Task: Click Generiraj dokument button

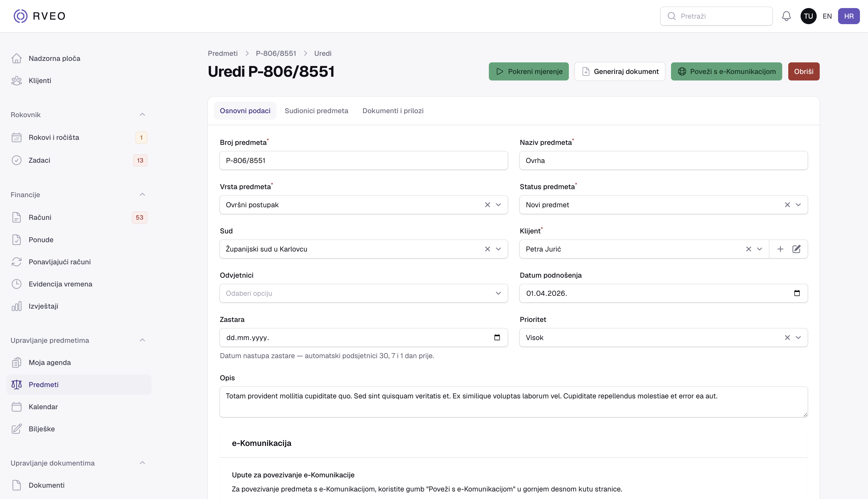Action: 620,72
